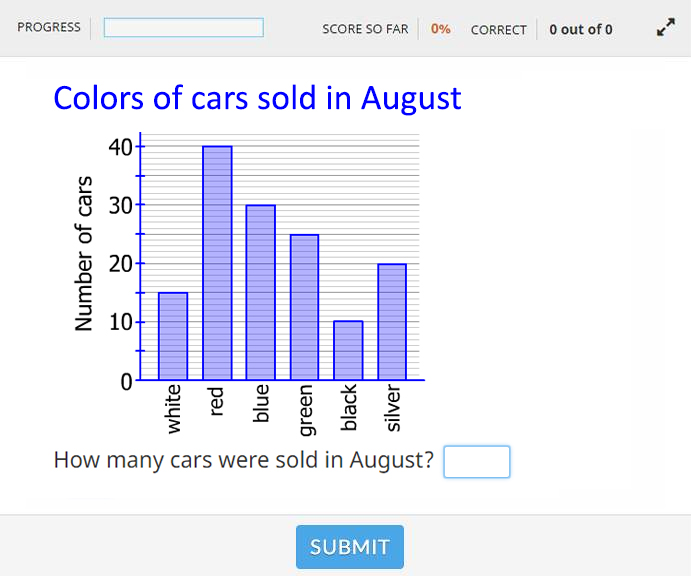691x576 pixels.
Task: Click the answer input box
Action: [x=477, y=461]
